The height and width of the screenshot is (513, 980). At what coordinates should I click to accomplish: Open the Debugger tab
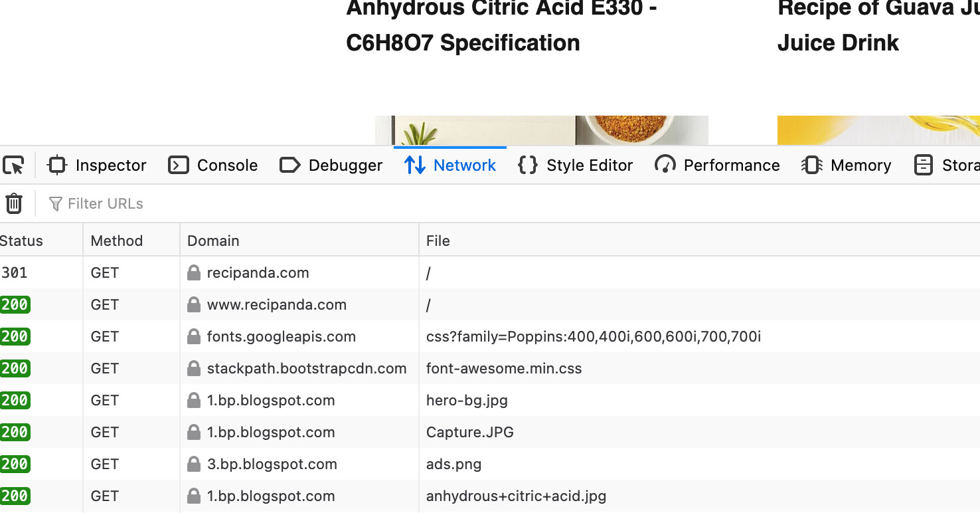point(331,165)
